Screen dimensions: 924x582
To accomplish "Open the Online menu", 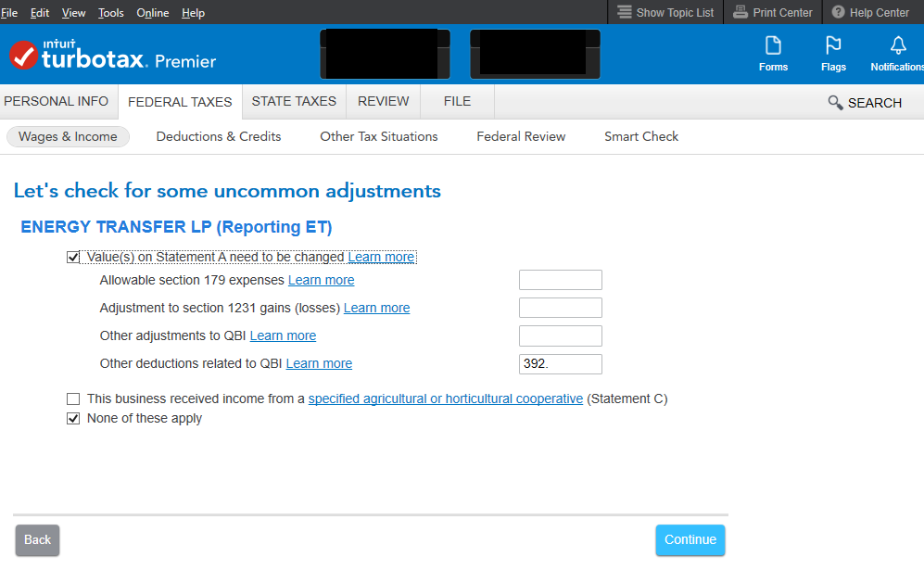I will [153, 12].
